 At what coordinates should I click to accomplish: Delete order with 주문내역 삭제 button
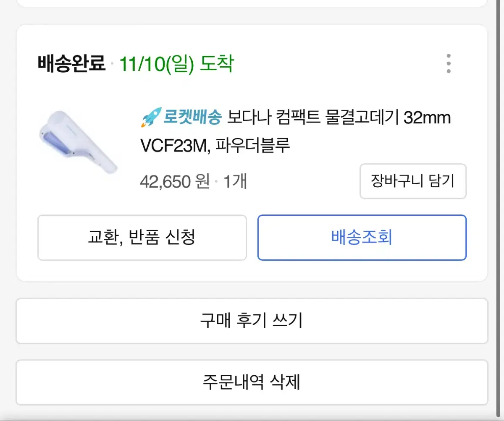252,382
